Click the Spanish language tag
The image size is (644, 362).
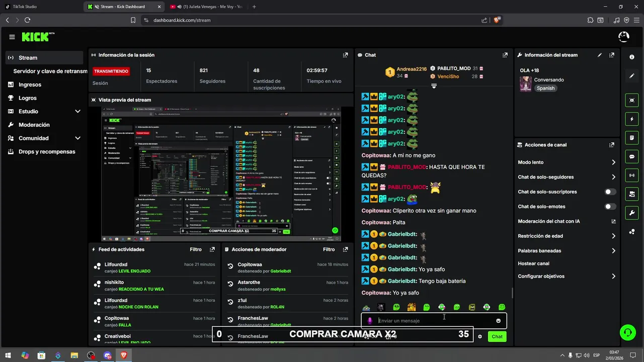point(545,88)
